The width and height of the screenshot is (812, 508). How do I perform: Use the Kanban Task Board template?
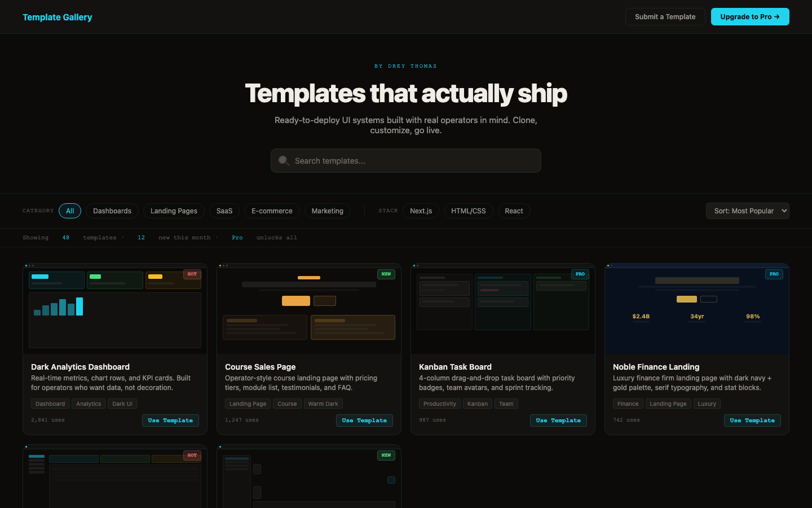point(558,421)
